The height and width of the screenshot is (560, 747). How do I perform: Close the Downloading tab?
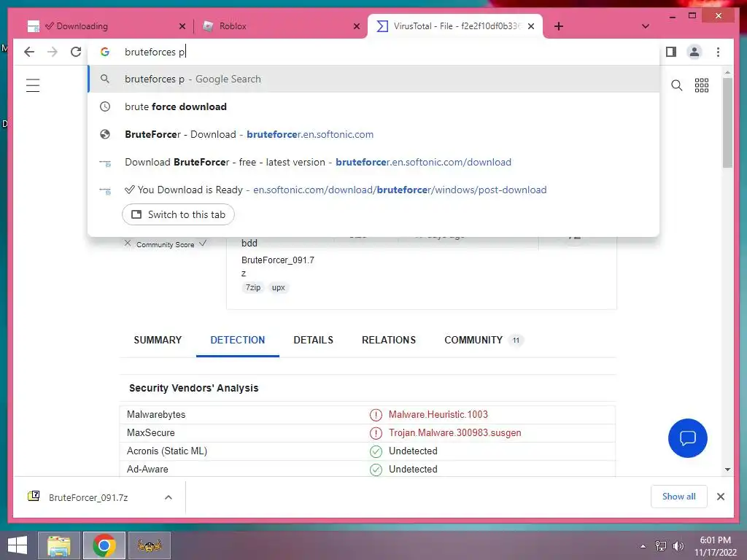point(182,26)
